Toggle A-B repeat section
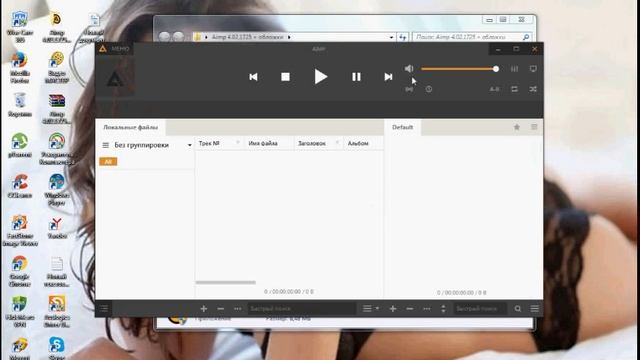The image size is (640, 360). (x=494, y=89)
